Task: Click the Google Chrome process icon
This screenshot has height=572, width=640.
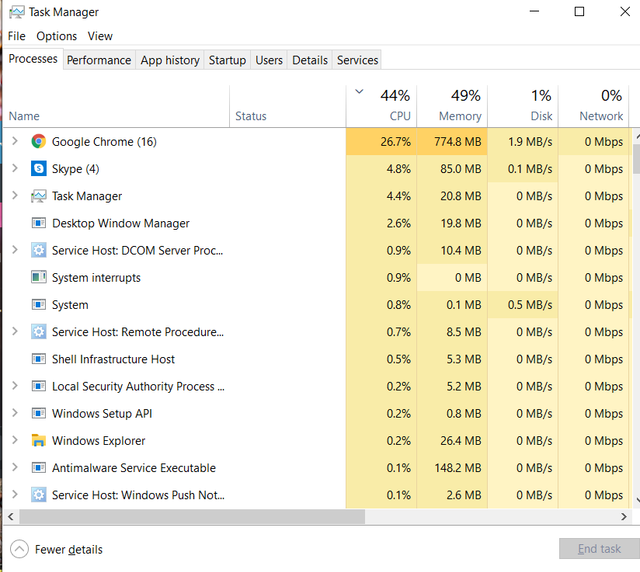Action: click(38, 142)
